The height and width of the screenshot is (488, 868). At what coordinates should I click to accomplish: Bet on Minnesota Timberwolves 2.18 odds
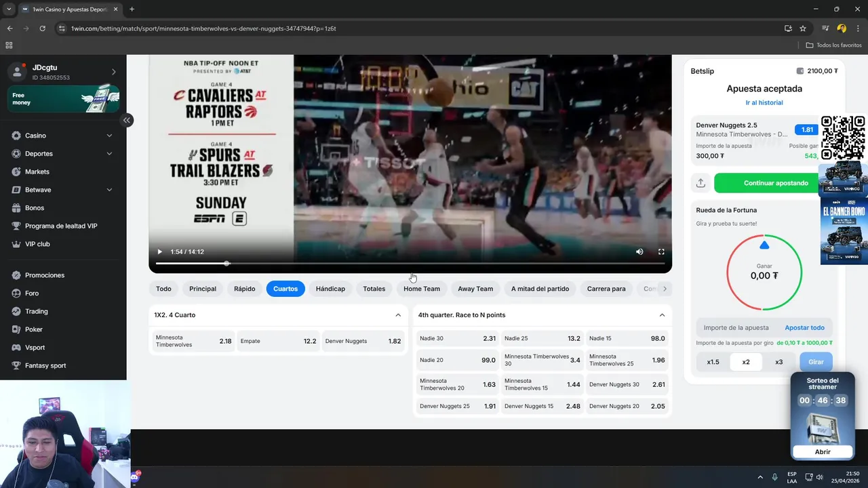tap(193, 341)
